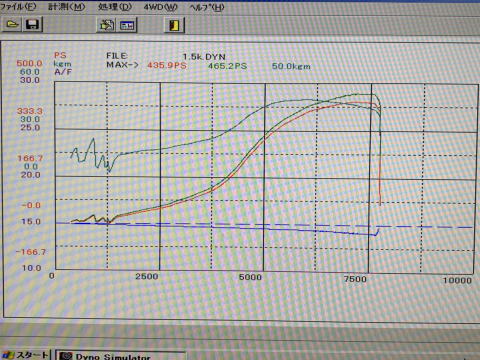Open a file with the folder icon
480x360 pixels.
pyautogui.click(x=12, y=24)
